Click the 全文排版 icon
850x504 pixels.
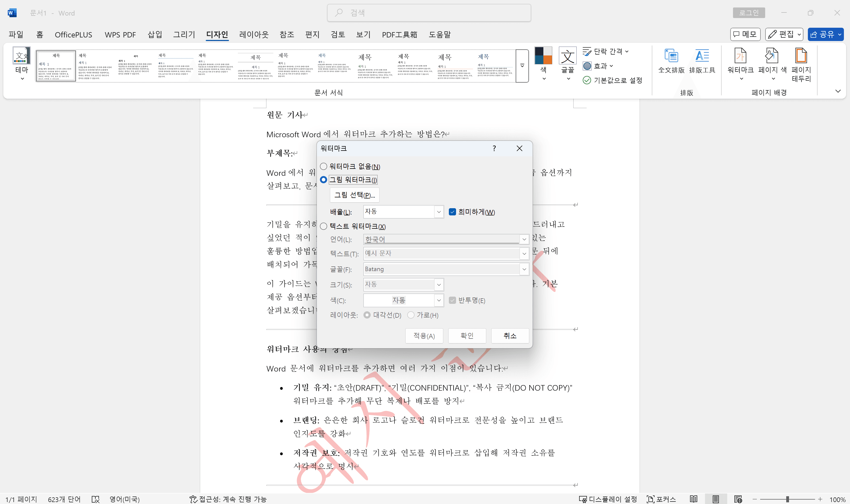pos(671,61)
